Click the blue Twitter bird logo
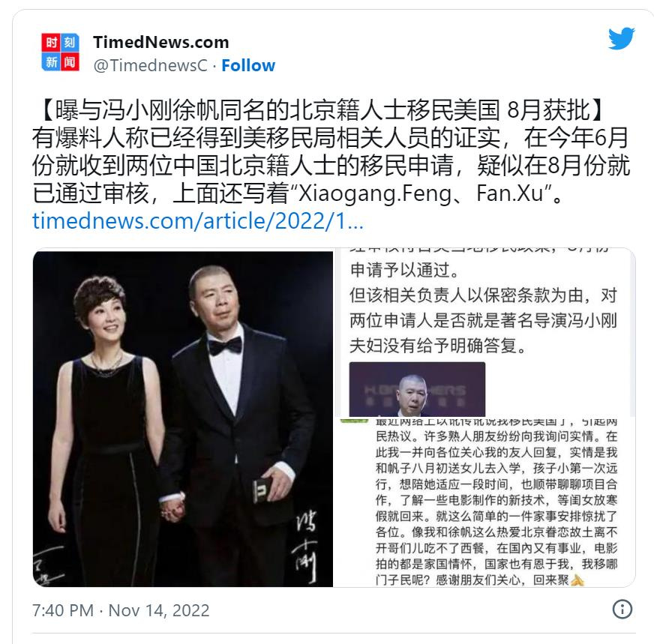The width and height of the screenshot is (654, 644). tap(622, 38)
